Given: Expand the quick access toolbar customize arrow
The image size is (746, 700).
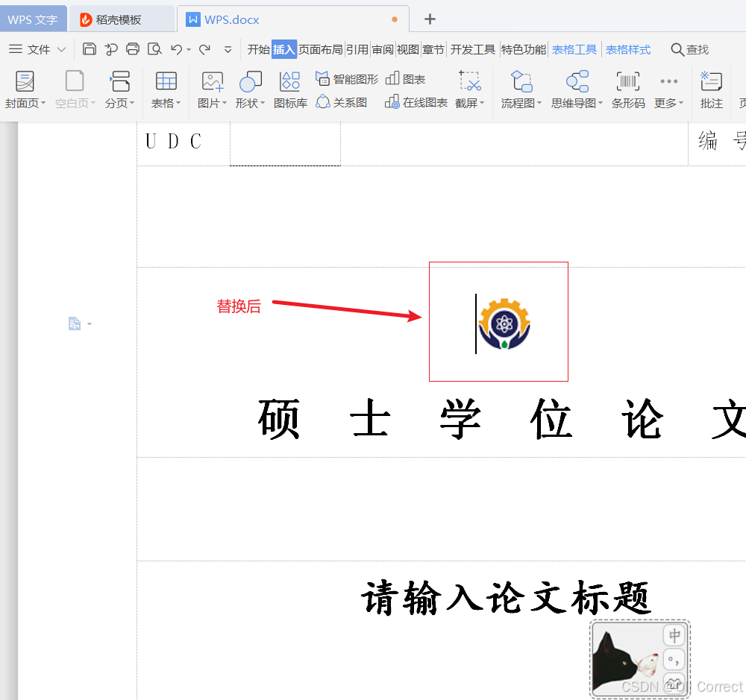Looking at the screenshot, I should [x=228, y=49].
